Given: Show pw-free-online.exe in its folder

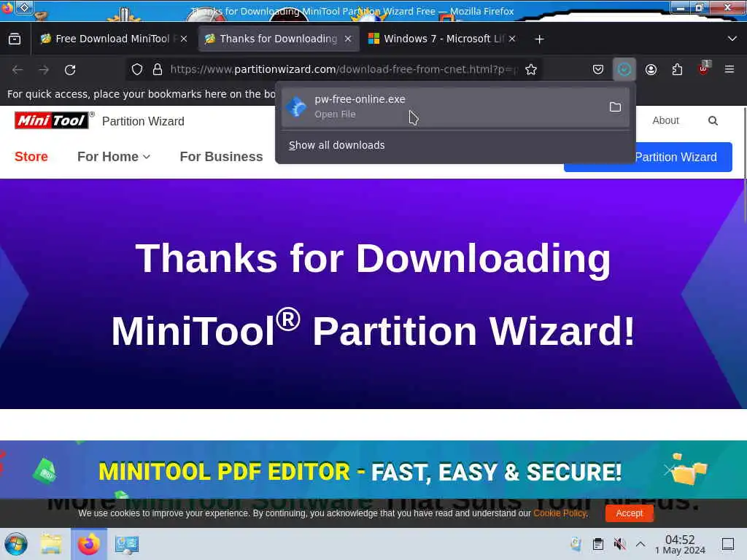Looking at the screenshot, I should [615, 106].
